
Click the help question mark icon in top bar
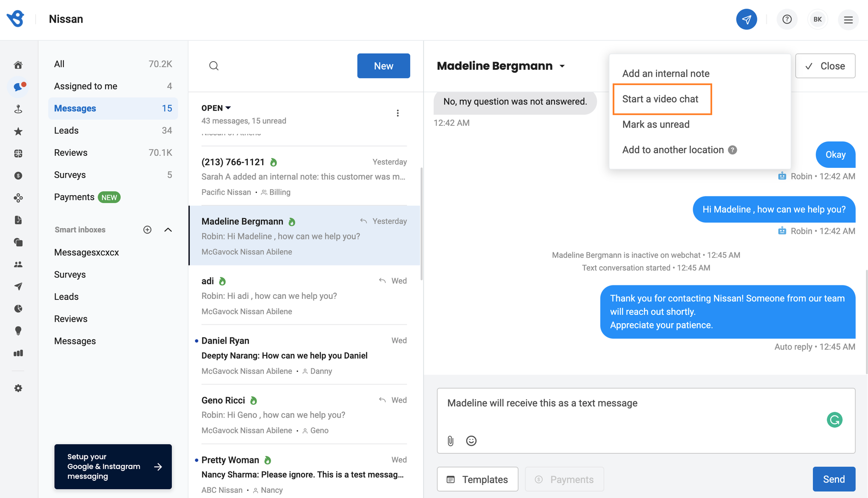(787, 19)
